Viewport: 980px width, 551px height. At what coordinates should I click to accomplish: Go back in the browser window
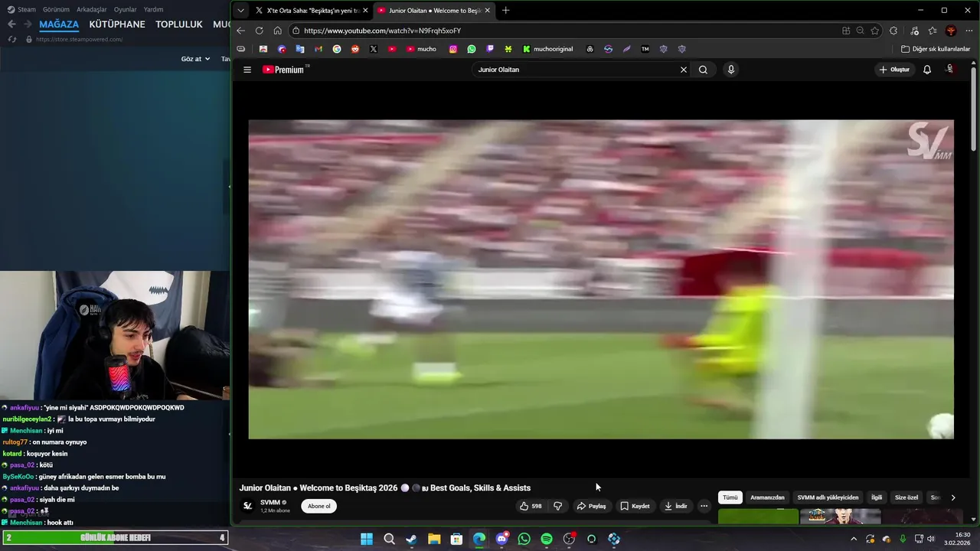(240, 31)
